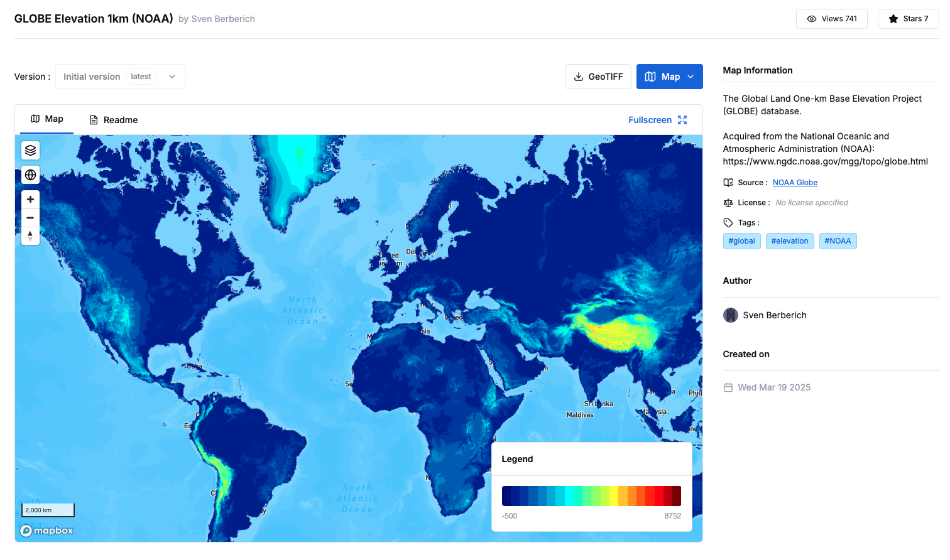Star this map with Stars 7 button
Viewport: 950px width, 560px height.
tap(908, 19)
